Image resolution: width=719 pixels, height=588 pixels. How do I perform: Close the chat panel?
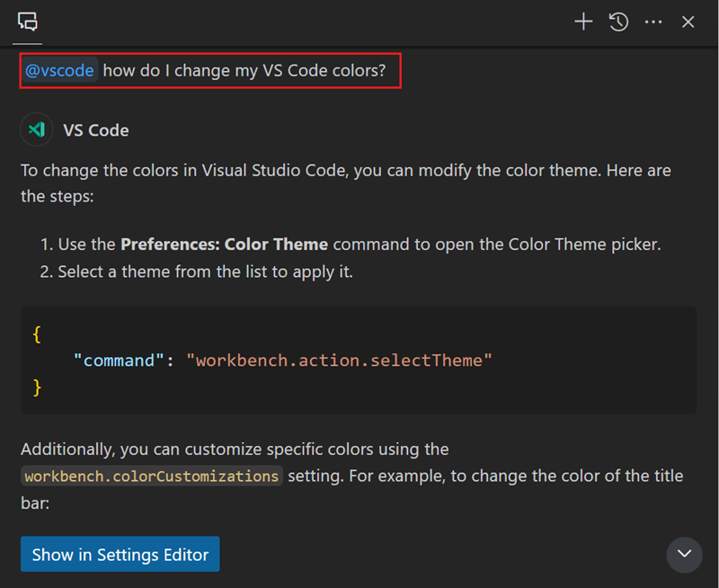(688, 22)
